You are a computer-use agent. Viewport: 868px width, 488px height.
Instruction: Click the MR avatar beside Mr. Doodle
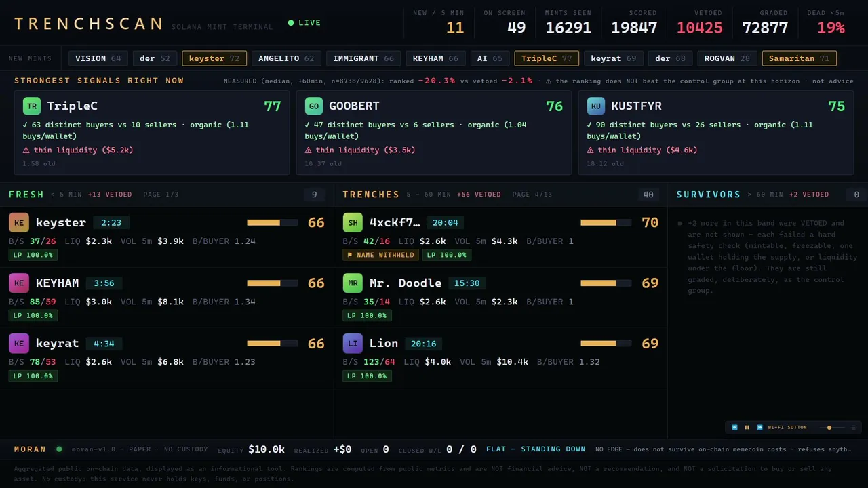point(353,283)
